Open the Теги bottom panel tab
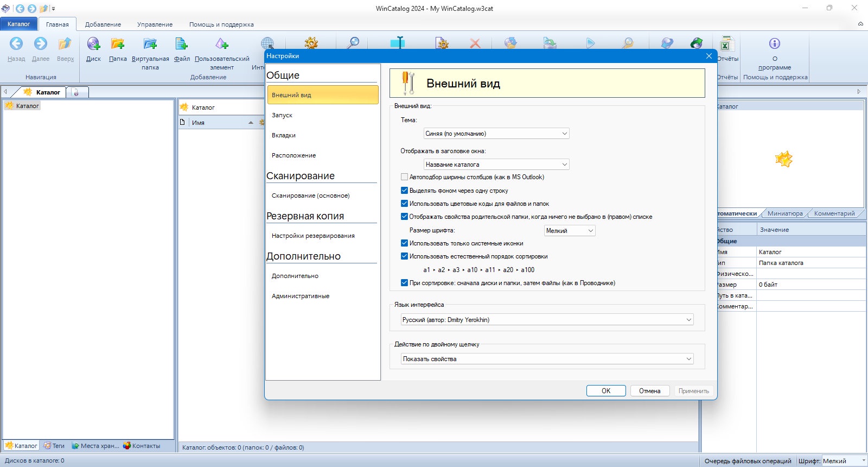Screen dimensions: 868x467 pyautogui.click(x=54, y=446)
